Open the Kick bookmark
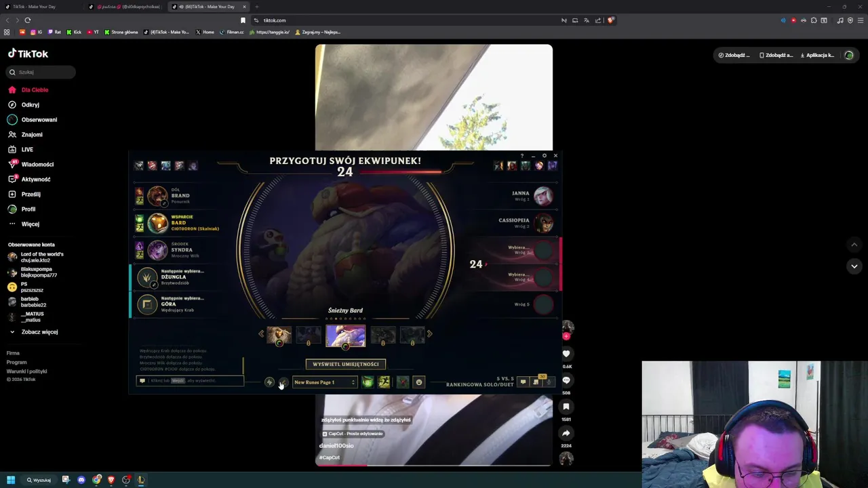This screenshot has height=488, width=868. tap(74, 32)
